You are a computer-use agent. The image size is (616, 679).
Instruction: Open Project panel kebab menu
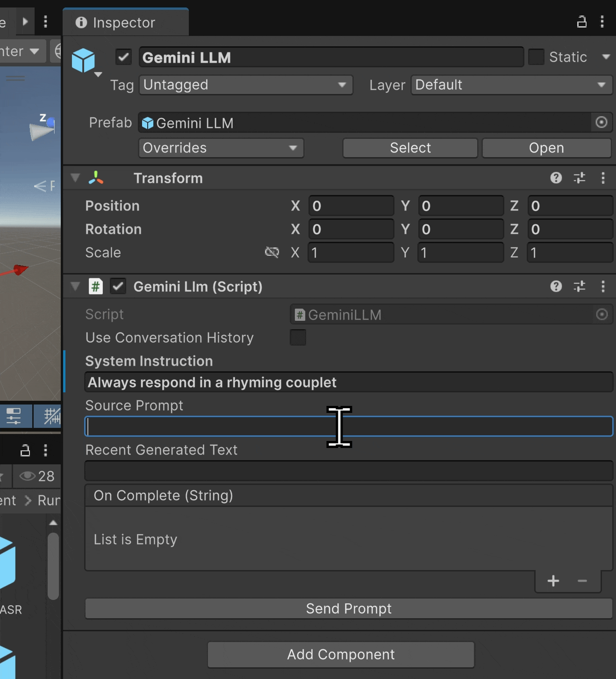45,450
